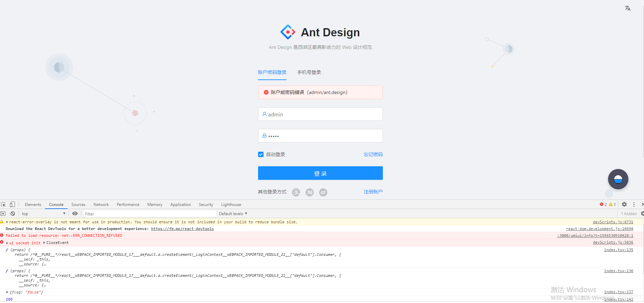This screenshot has width=644, height=303.
Task: Open react-dom.development.js:24994 source link
Action: 600,229
